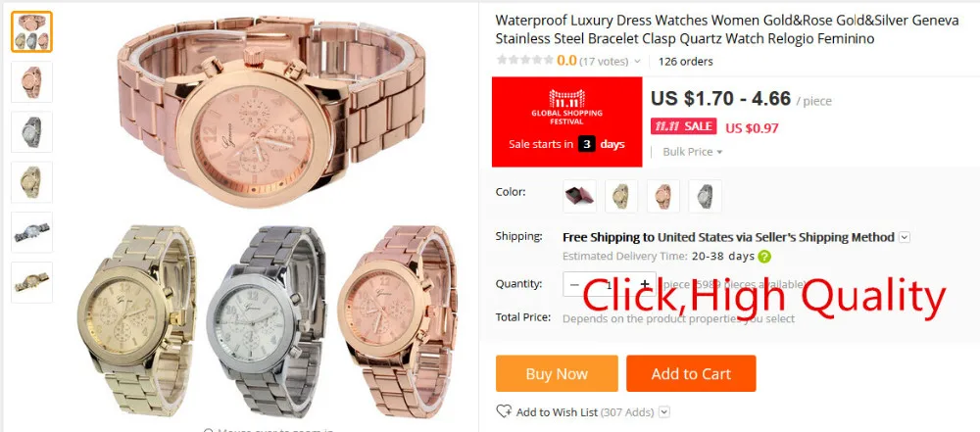
Task: Open the wish list options dropdown arrow
Action: coord(664,412)
